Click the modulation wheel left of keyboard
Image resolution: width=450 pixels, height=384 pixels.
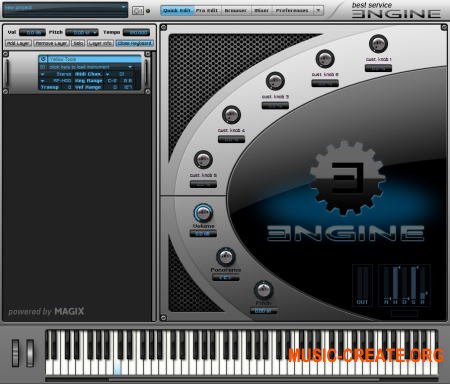(x=30, y=353)
